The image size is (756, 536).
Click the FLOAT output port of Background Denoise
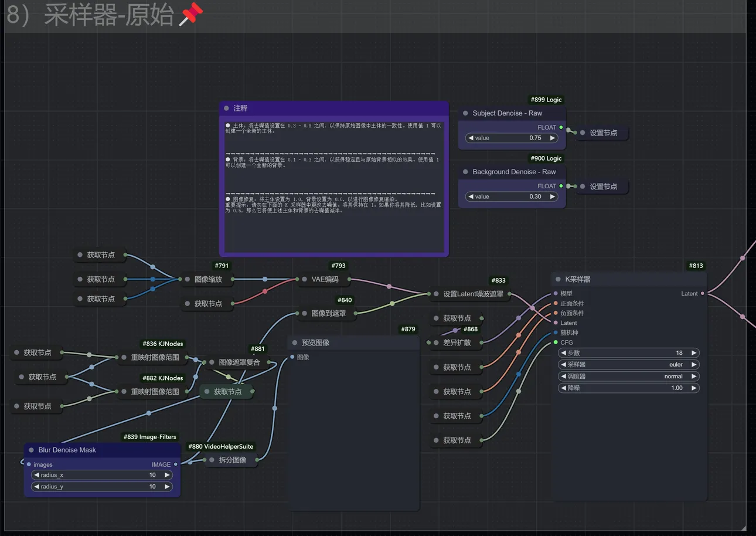[x=561, y=186]
